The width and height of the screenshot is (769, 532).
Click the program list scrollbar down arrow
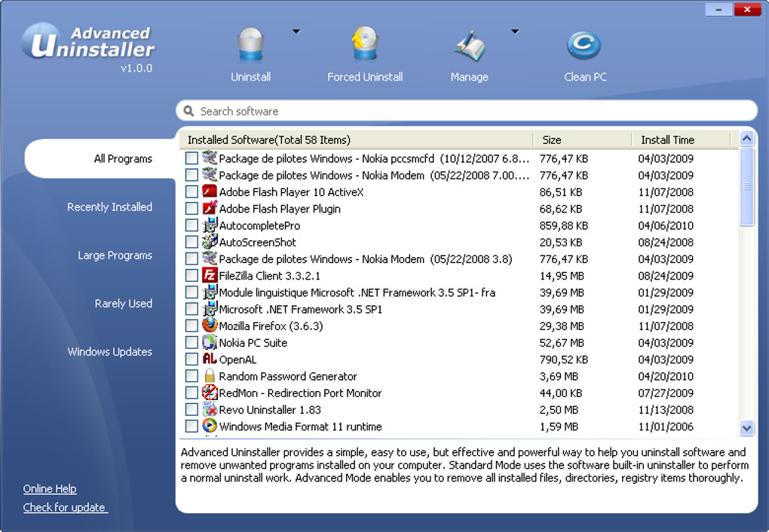click(746, 427)
